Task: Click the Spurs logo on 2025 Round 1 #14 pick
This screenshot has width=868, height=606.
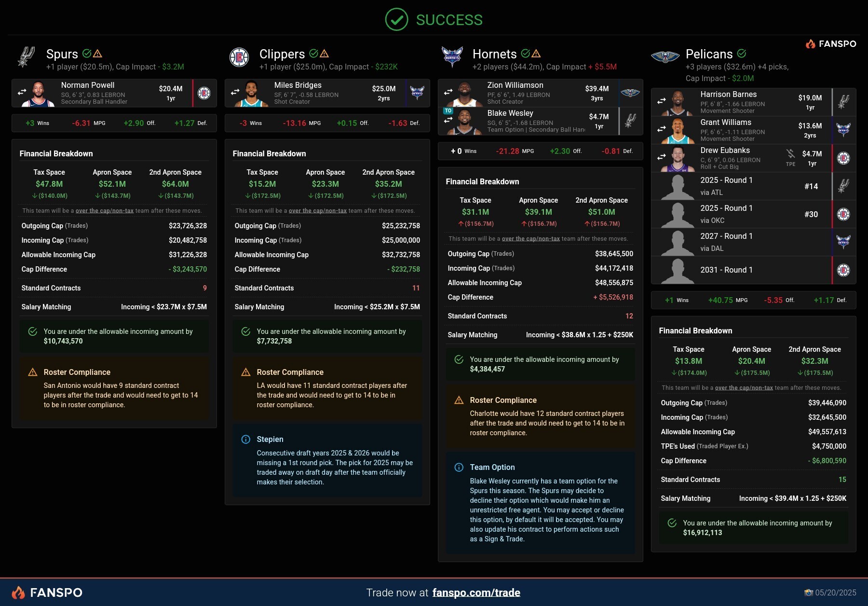Action: click(x=843, y=186)
